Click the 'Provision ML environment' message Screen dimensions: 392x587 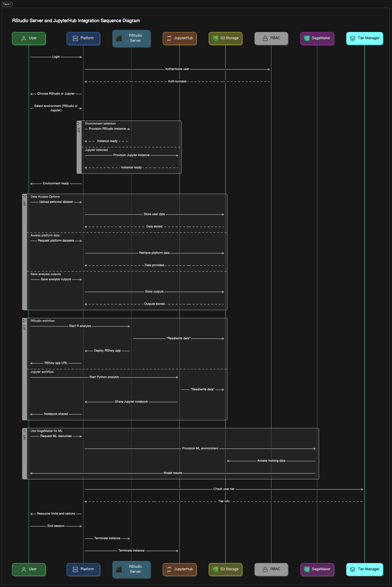(x=200, y=448)
